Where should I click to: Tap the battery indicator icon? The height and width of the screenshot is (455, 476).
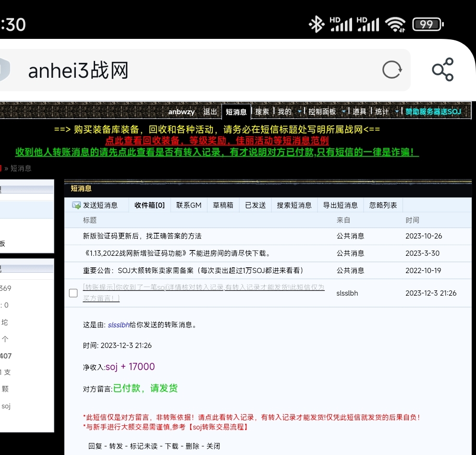[427, 24]
